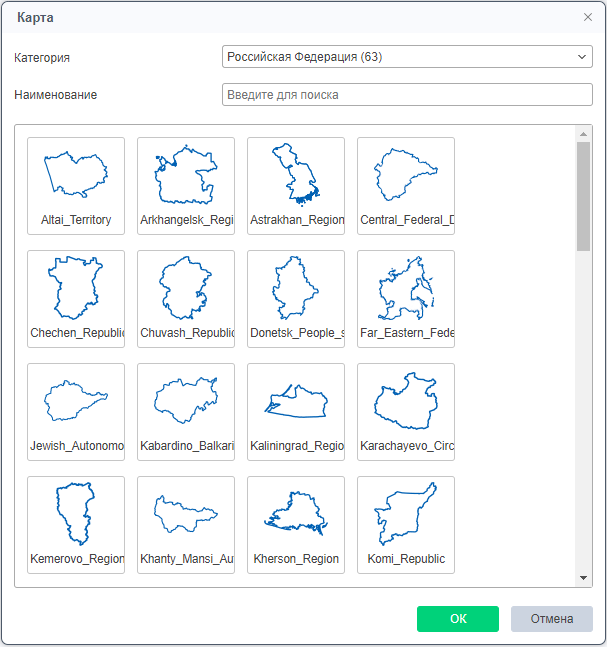The image size is (607, 647).
Task: Confirm selection with the OK button
Action: pos(457,619)
